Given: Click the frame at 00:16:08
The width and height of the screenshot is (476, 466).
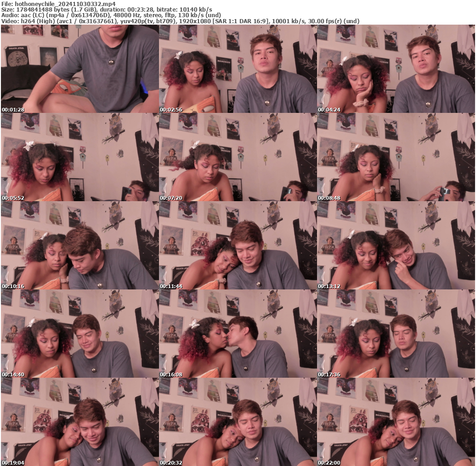Looking at the screenshot, I should click(x=238, y=334).
